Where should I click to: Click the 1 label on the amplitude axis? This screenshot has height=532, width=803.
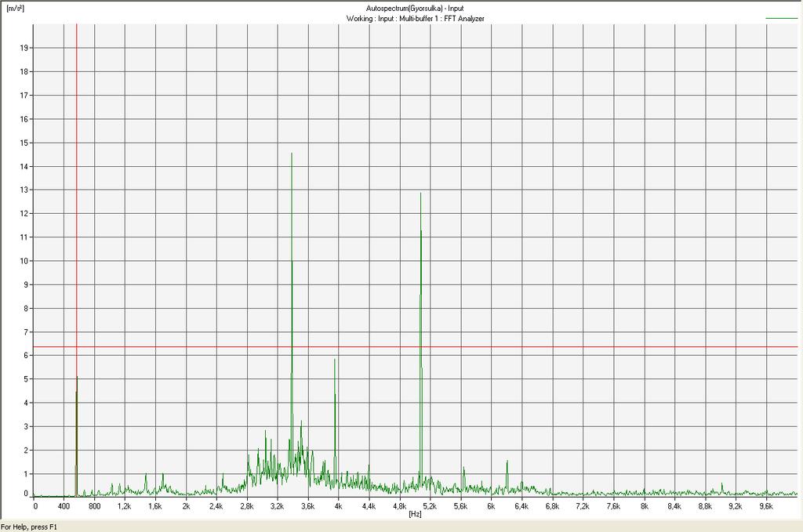click(x=26, y=474)
